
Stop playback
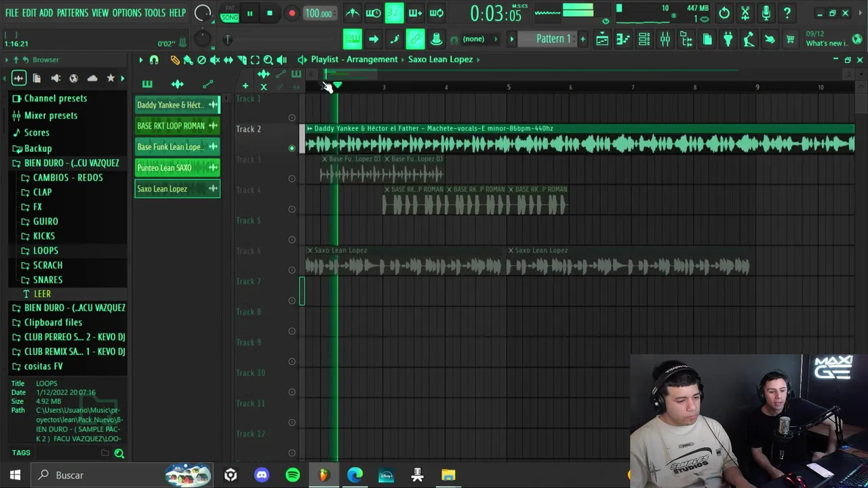(270, 13)
